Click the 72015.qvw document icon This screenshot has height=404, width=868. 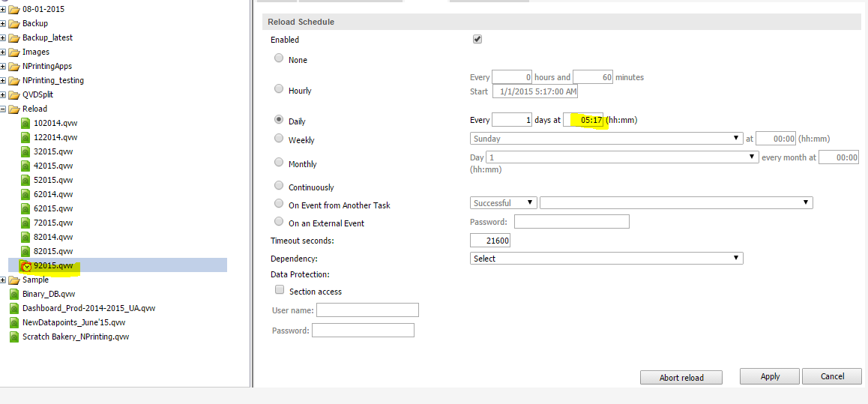pyautogui.click(x=25, y=223)
